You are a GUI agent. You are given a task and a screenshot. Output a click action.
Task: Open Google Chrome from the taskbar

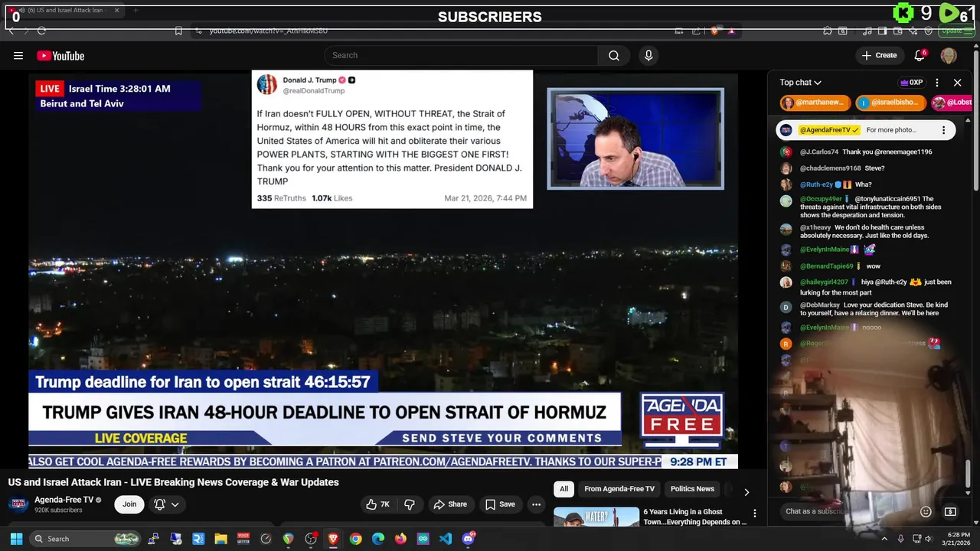pos(355,539)
